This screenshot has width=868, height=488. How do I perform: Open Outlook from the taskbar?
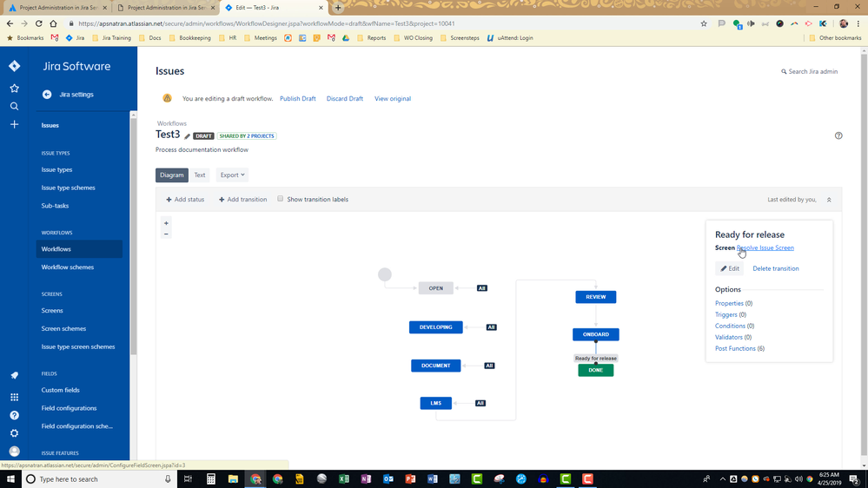click(x=388, y=479)
